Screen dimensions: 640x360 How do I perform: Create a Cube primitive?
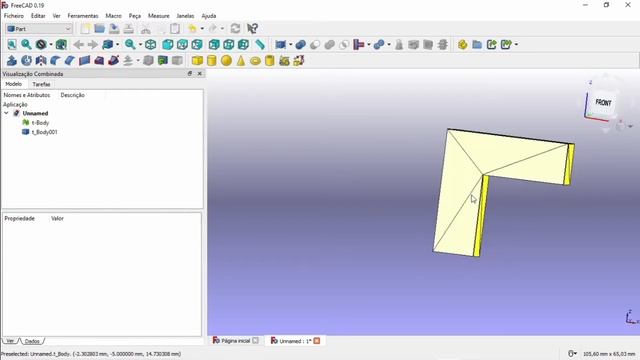pos(197,61)
